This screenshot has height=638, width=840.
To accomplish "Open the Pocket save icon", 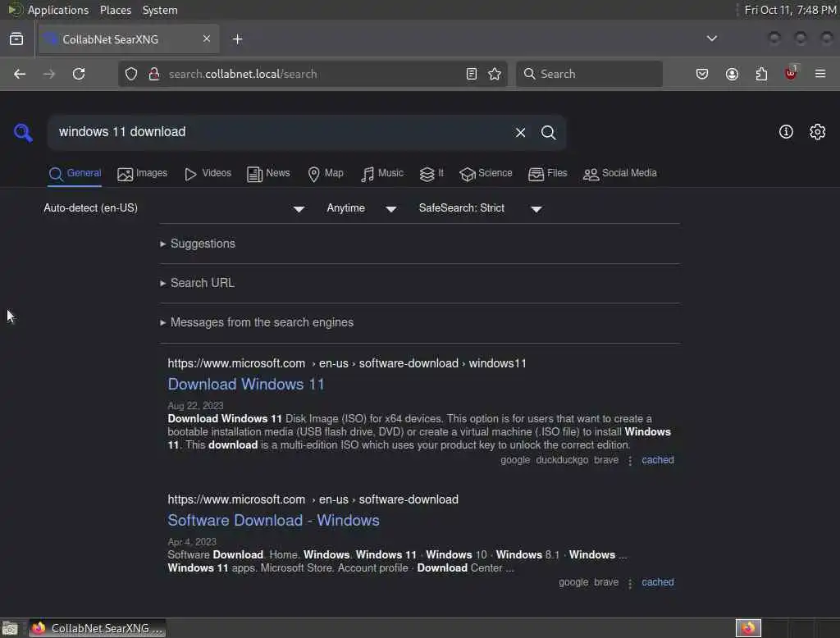I will point(702,74).
